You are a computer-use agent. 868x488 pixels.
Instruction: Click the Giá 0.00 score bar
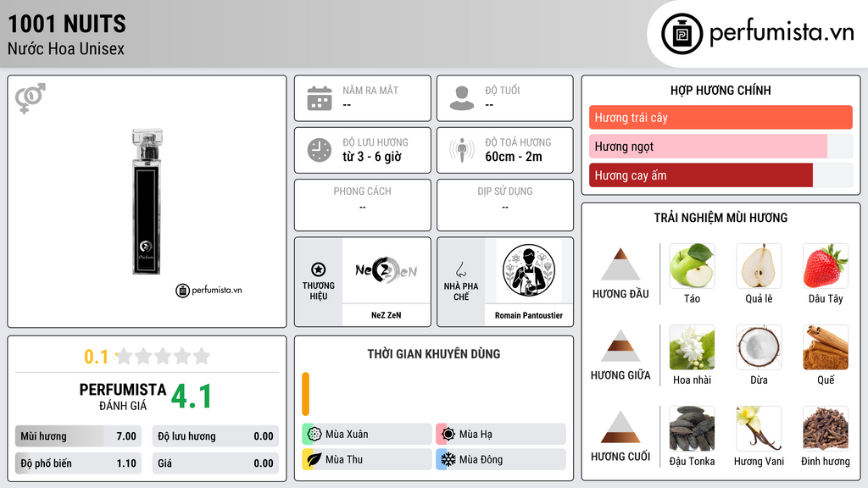coord(215,463)
